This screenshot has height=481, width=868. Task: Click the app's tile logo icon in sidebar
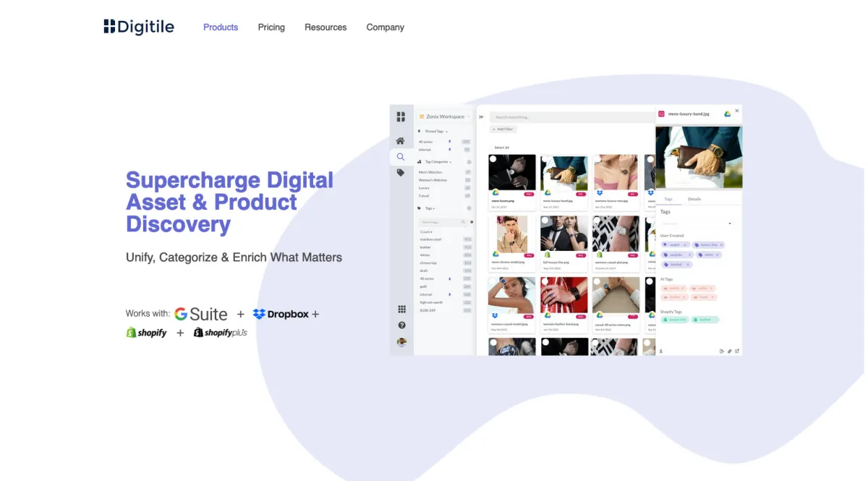point(401,116)
